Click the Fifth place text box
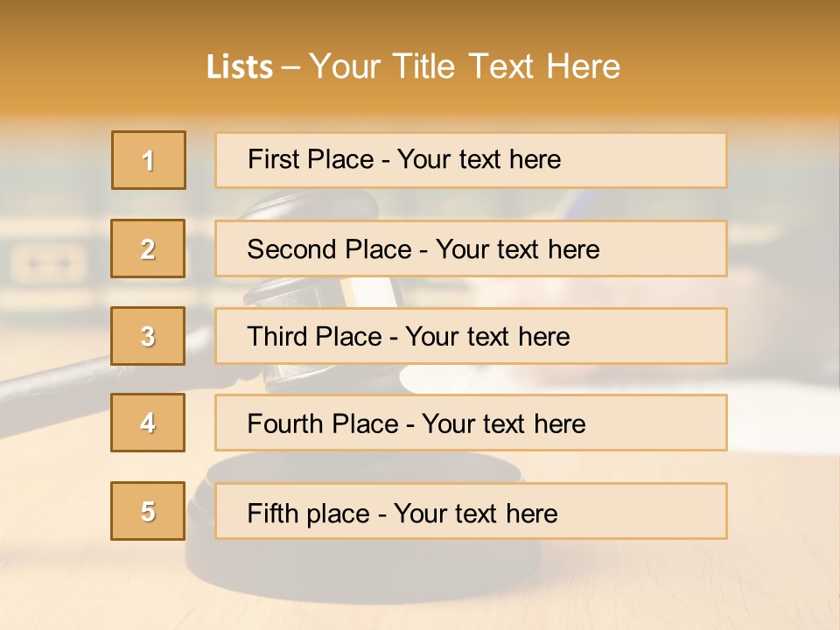Screen dimensions: 840x630 pos(471,511)
